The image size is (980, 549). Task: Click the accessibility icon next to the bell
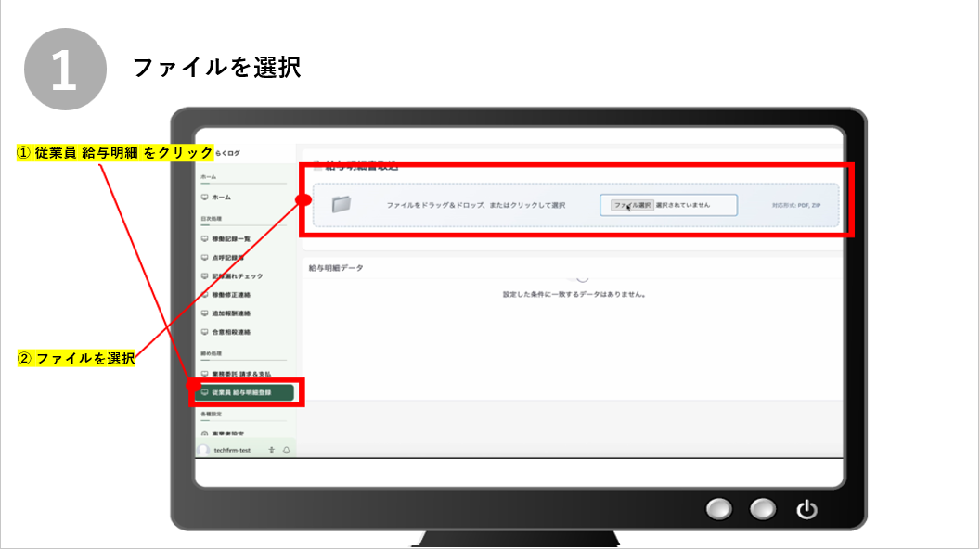click(x=271, y=450)
